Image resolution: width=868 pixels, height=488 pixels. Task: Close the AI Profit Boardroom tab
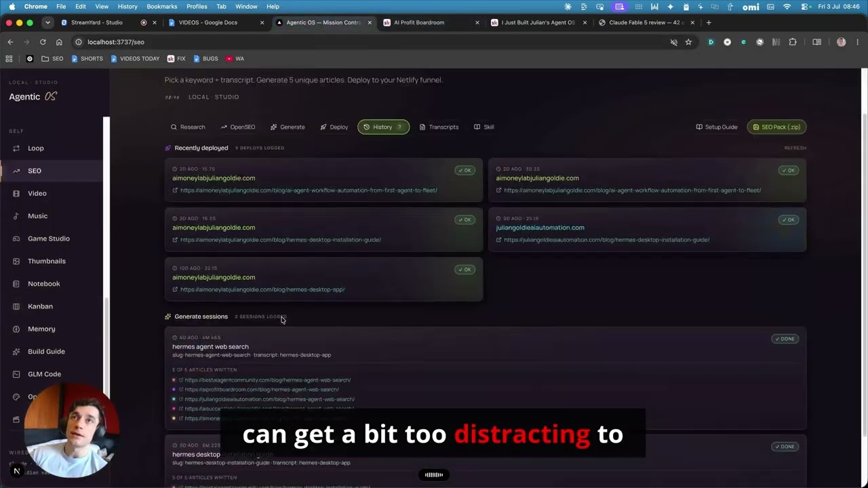[x=477, y=22]
